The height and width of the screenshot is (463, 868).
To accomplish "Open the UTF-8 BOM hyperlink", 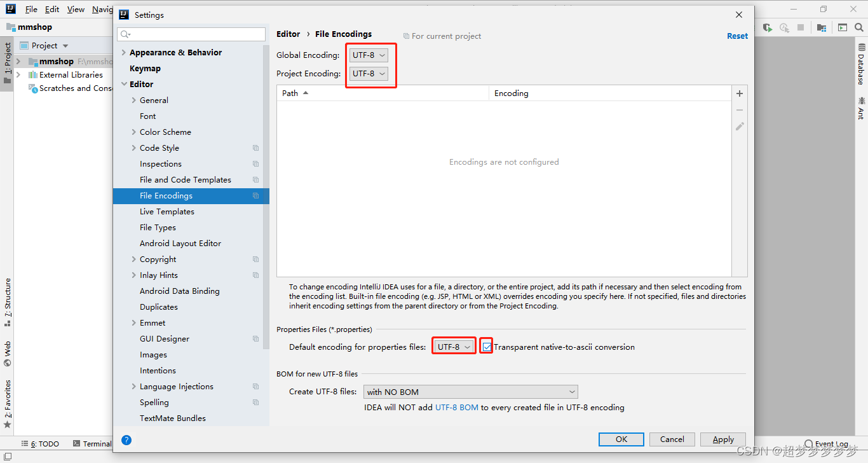I will click(x=457, y=408).
